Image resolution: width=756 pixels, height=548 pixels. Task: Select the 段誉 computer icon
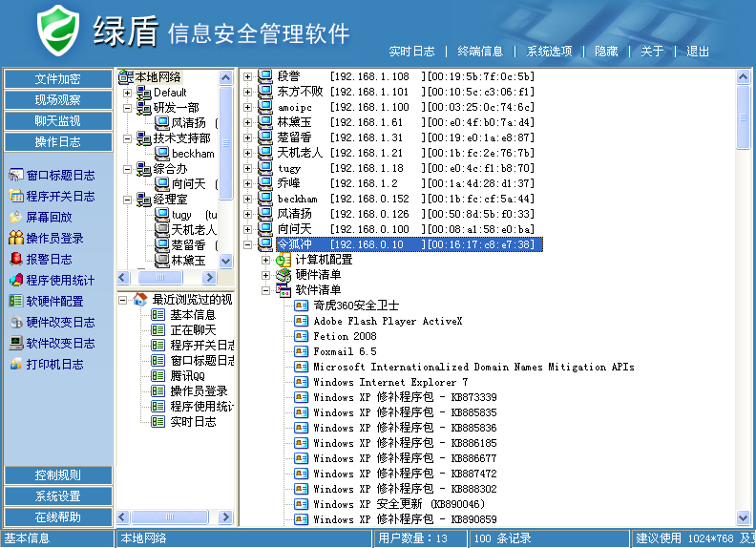265,76
